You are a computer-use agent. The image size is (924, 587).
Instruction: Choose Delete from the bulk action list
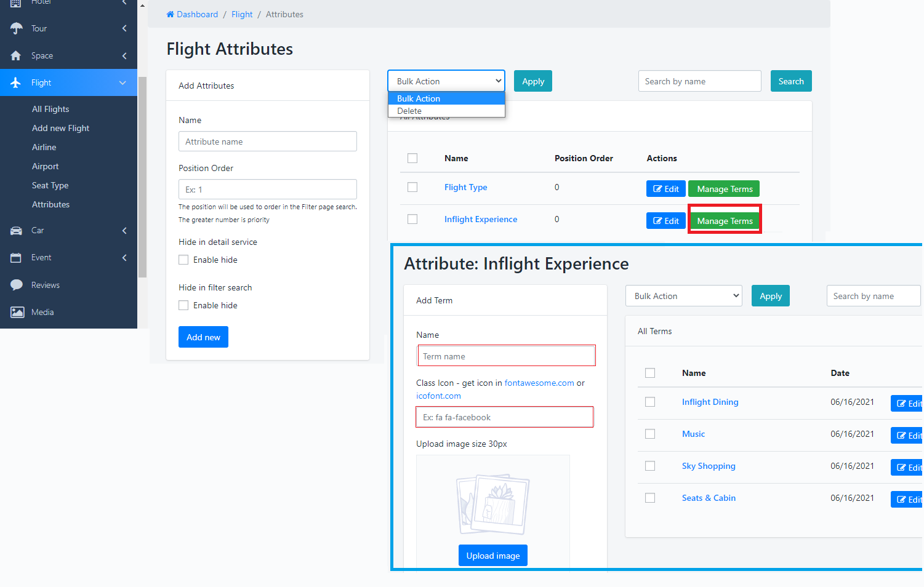point(409,111)
